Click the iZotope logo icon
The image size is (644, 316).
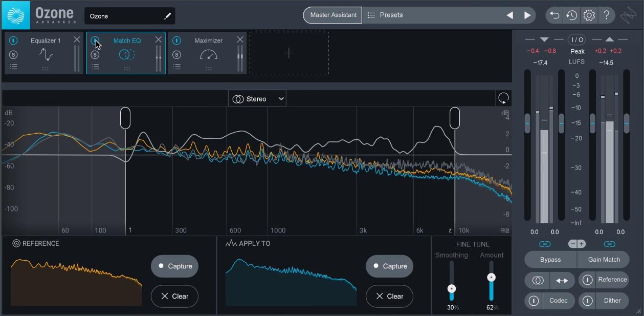pos(629,15)
